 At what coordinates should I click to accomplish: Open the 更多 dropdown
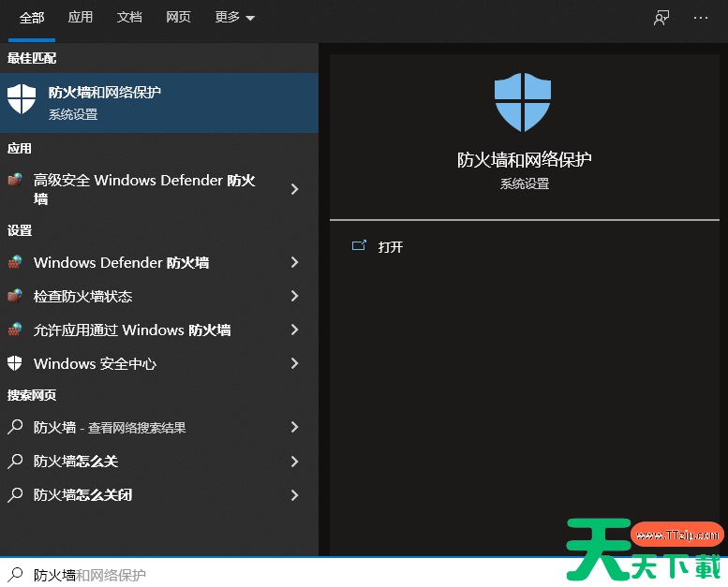click(235, 17)
